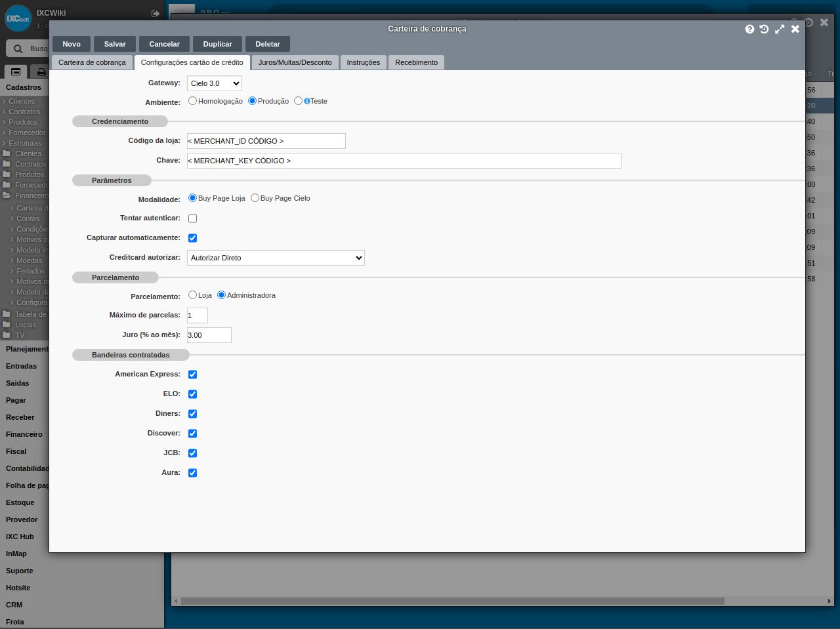Click the TV folder icon
The image size is (840, 629).
pos(7,335)
